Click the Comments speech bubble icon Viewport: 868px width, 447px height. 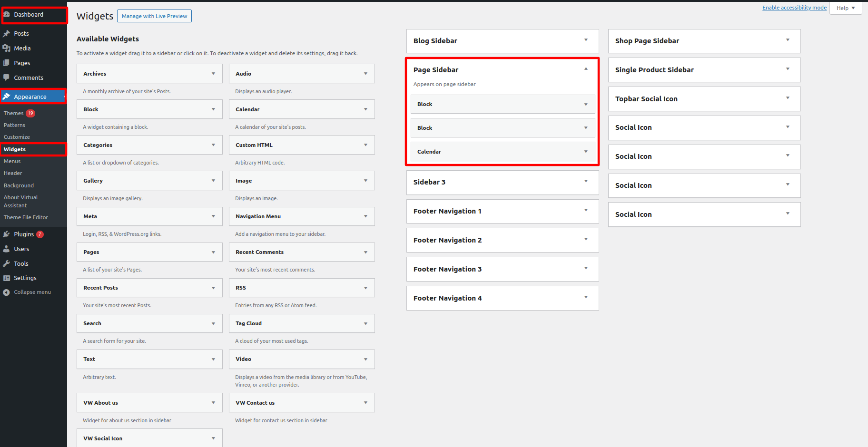click(x=7, y=78)
